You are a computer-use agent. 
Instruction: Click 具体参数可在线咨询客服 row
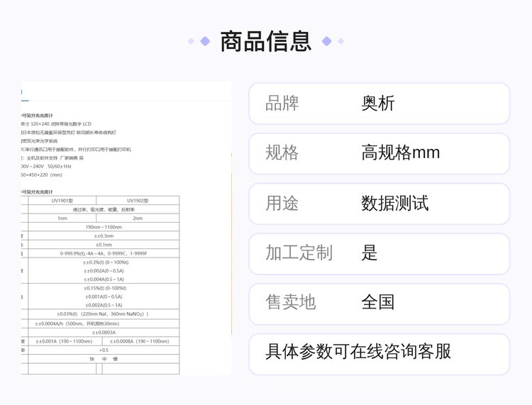(x=358, y=353)
